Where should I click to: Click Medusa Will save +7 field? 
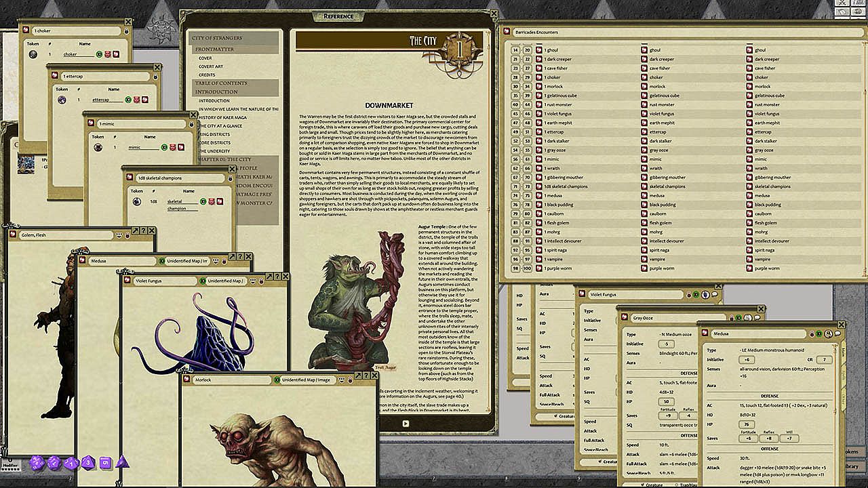[x=791, y=438]
